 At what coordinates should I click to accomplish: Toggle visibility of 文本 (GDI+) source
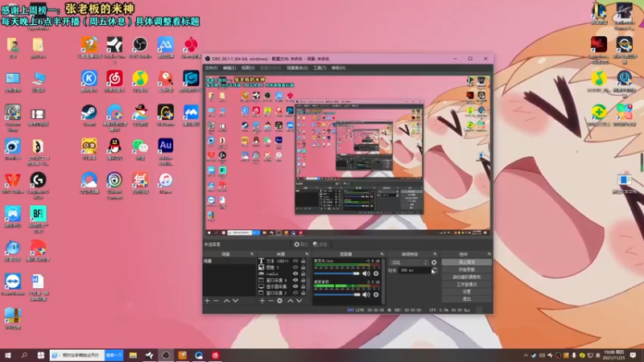coord(295,261)
